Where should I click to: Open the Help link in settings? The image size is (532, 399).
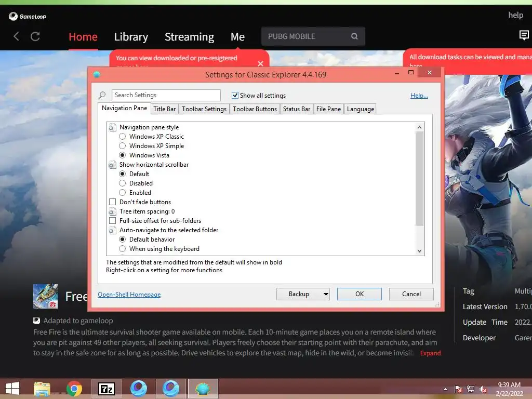[x=419, y=96]
